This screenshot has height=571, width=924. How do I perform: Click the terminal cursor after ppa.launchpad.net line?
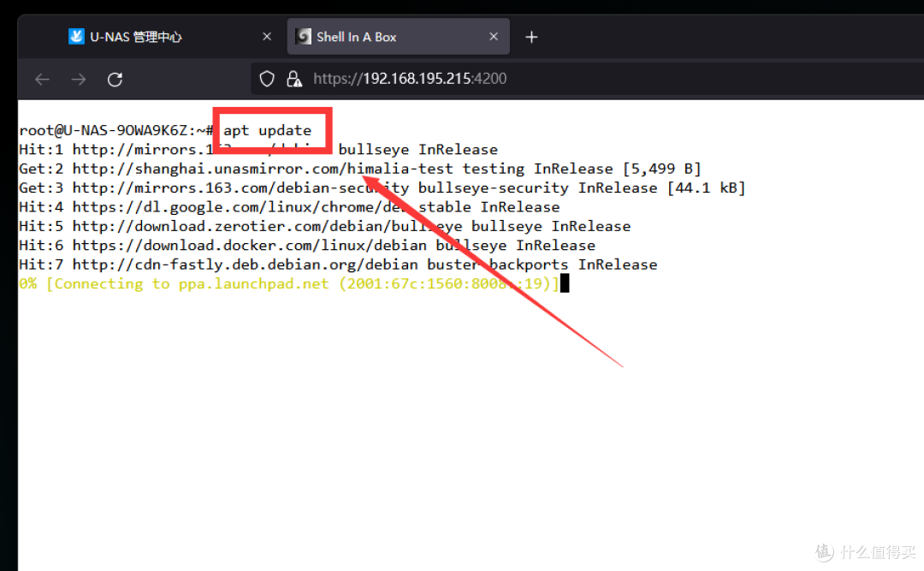coord(564,283)
